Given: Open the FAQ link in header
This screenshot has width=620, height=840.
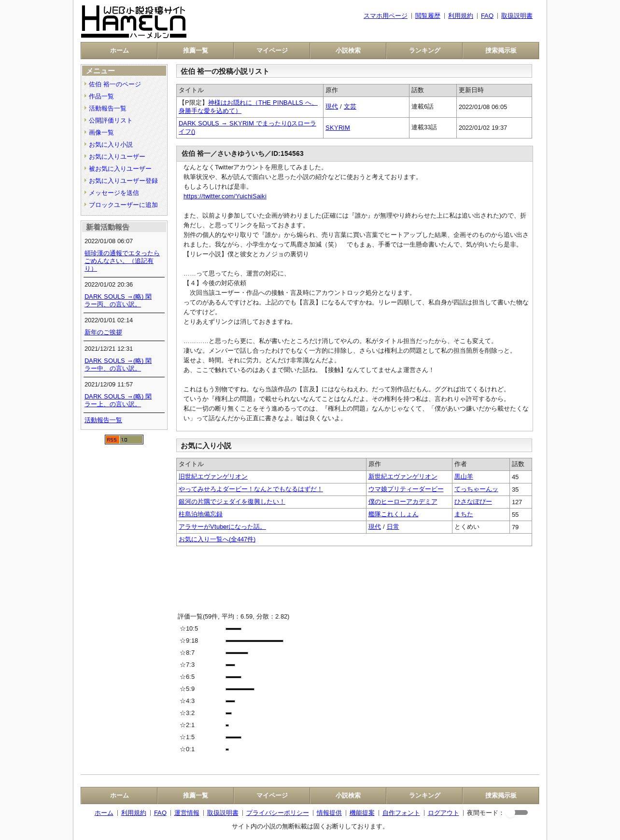Looking at the screenshot, I should point(487,16).
